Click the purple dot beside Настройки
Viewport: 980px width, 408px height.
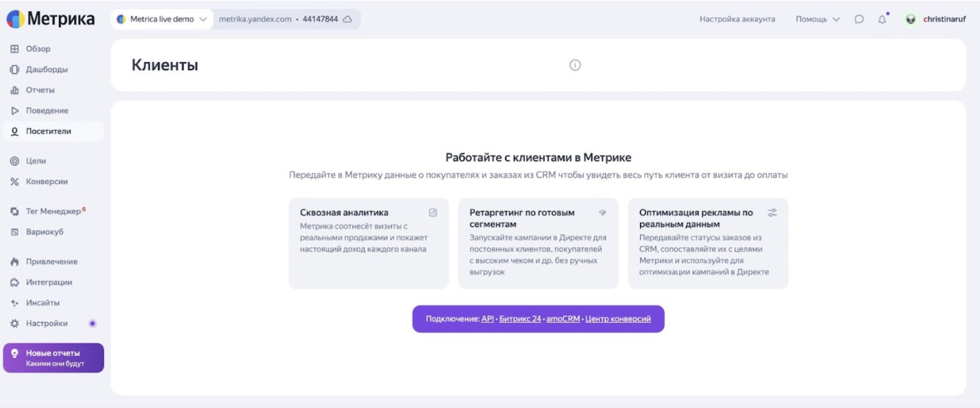[92, 323]
